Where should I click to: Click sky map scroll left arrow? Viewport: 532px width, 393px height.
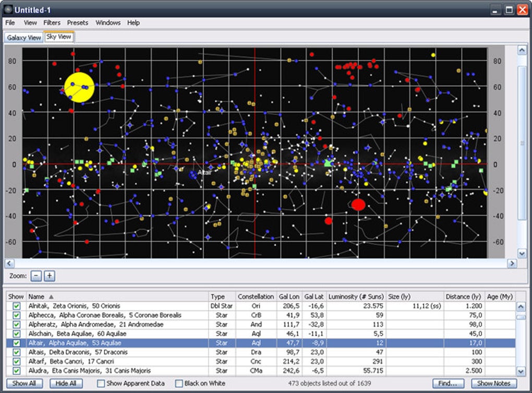pyautogui.click(x=8, y=264)
